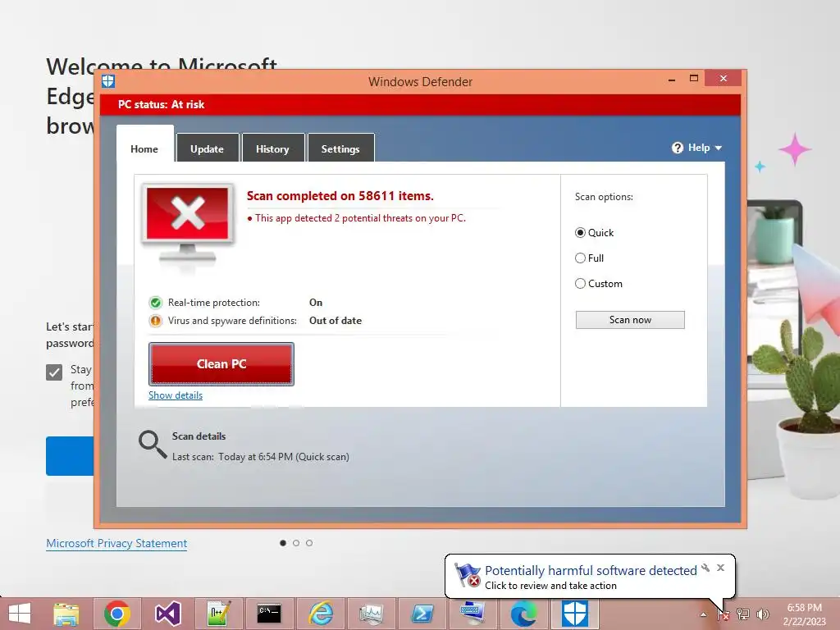Open the Windows Start button

tap(20, 614)
